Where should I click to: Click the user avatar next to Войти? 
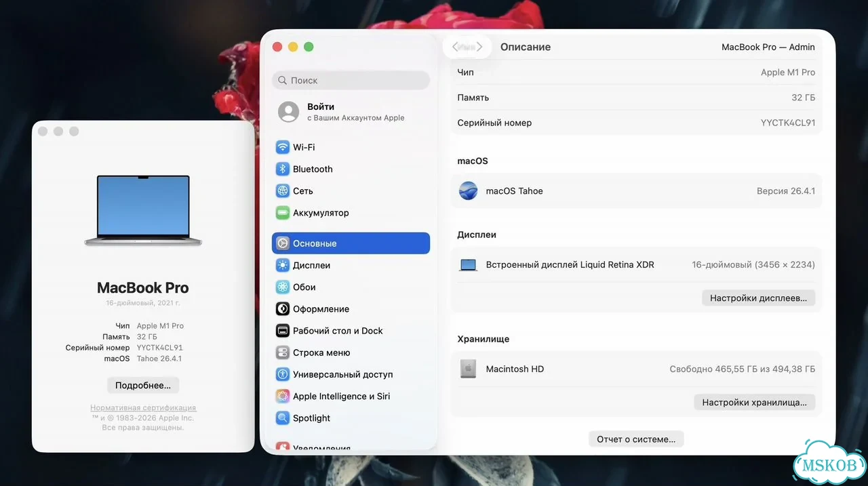289,112
